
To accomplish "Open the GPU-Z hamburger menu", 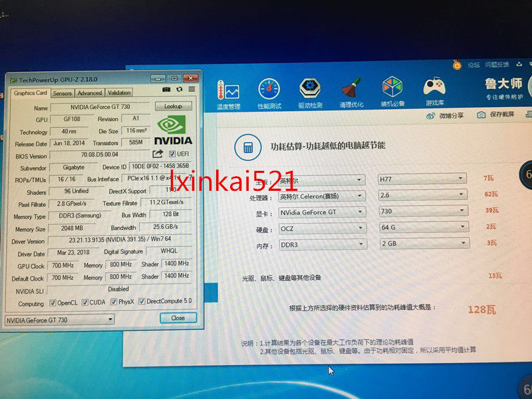I will (x=192, y=89).
